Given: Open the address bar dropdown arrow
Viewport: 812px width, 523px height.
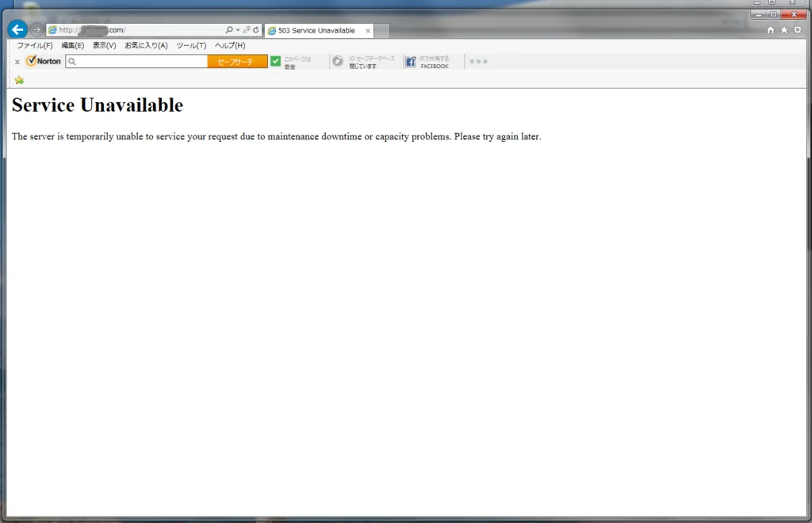Looking at the screenshot, I should [x=238, y=30].
